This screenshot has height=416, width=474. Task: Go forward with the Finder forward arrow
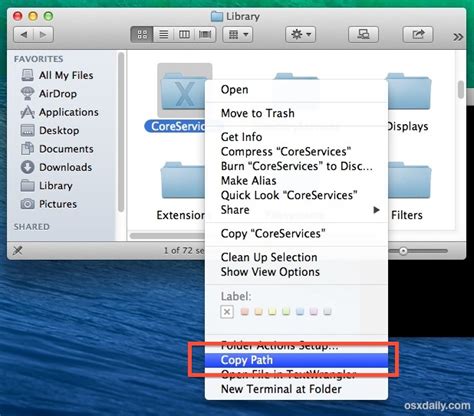[x=43, y=34]
